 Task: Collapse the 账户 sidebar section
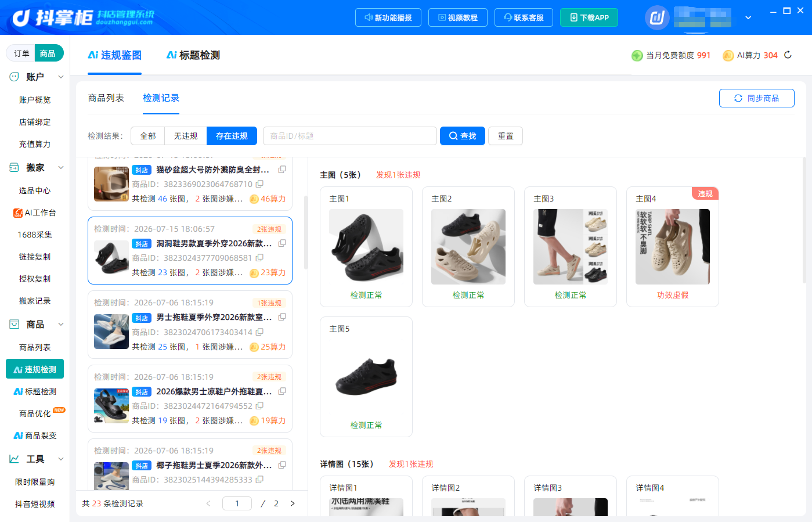[x=61, y=77]
